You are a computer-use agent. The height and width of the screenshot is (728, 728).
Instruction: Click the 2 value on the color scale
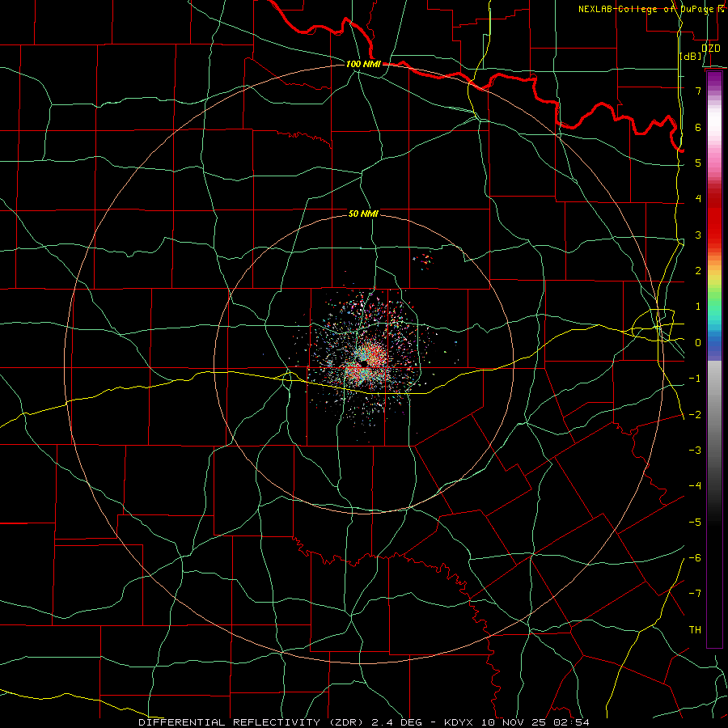pos(698,271)
